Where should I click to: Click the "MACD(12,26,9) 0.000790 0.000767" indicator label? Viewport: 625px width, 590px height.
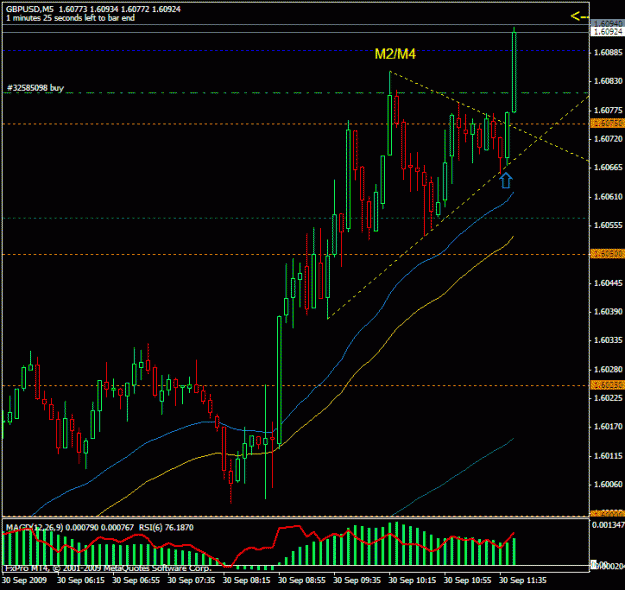pos(70,527)
